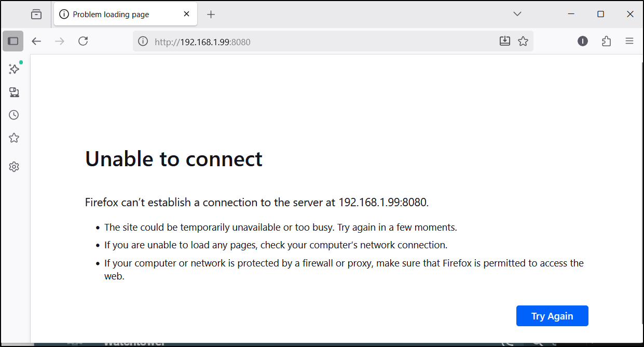Click the Try Again button
Image resolution: width=644 pixels, height=347 pixels.
coord(552,316)
